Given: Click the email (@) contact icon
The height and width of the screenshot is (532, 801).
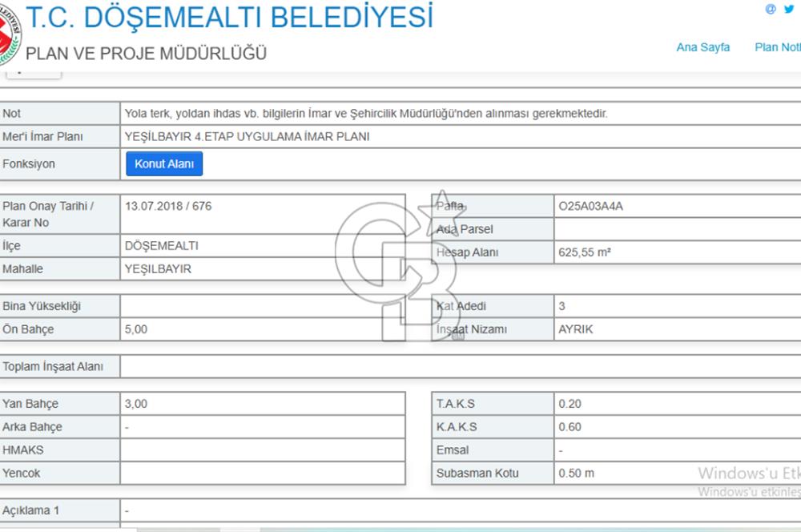Looking at the screenshot, I should (x=771, y=8).
